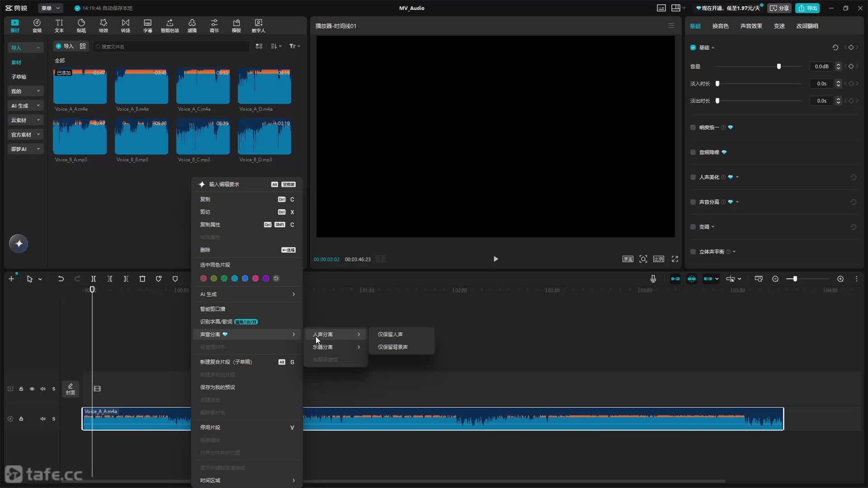This screenshot has height=488, width=868.
Task: Choose 仅保留背景声 from the submenu
Action: click(x=402, y=347)
